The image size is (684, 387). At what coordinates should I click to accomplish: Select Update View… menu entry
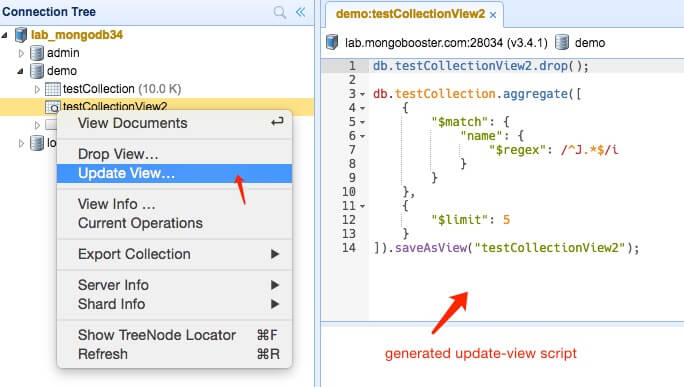(174, 173)
